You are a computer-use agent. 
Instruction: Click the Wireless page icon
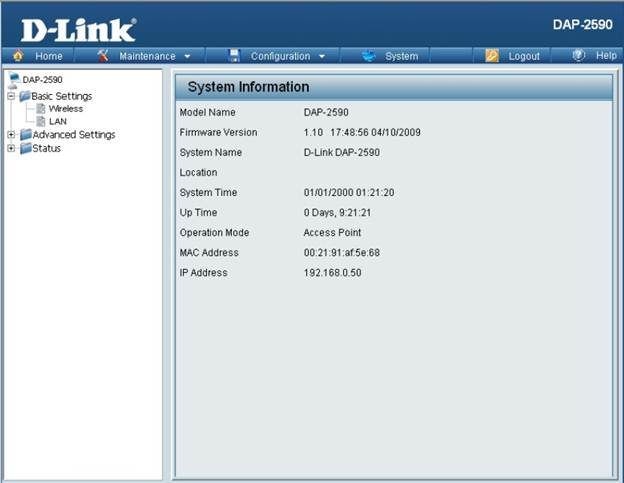[x=41, y=108]
